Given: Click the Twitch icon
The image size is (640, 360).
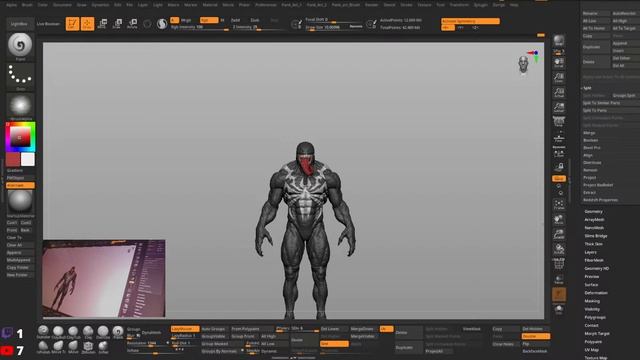Looking at the screenshot, I should coord(7,333).
